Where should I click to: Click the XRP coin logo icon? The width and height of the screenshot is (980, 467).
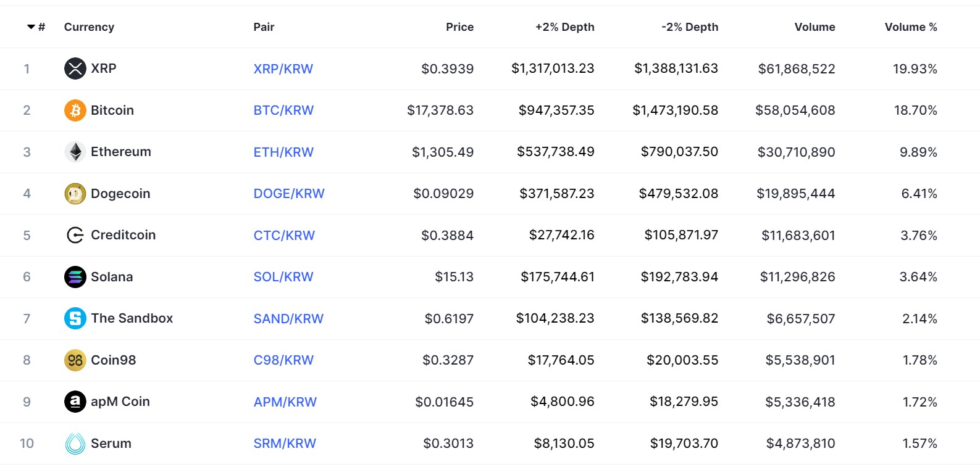75,68
